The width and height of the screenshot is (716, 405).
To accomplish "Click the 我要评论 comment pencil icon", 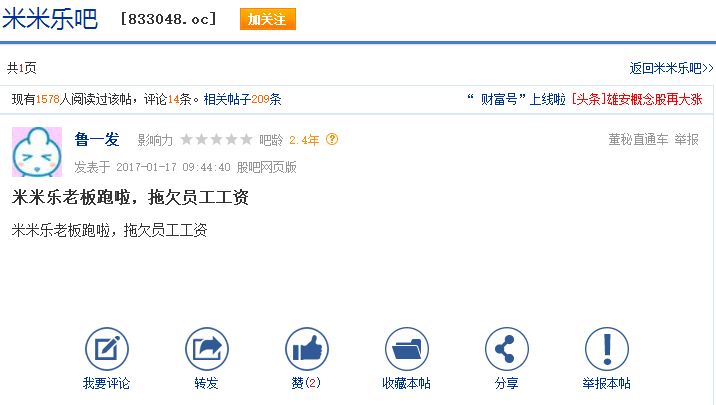I will 107,349.
